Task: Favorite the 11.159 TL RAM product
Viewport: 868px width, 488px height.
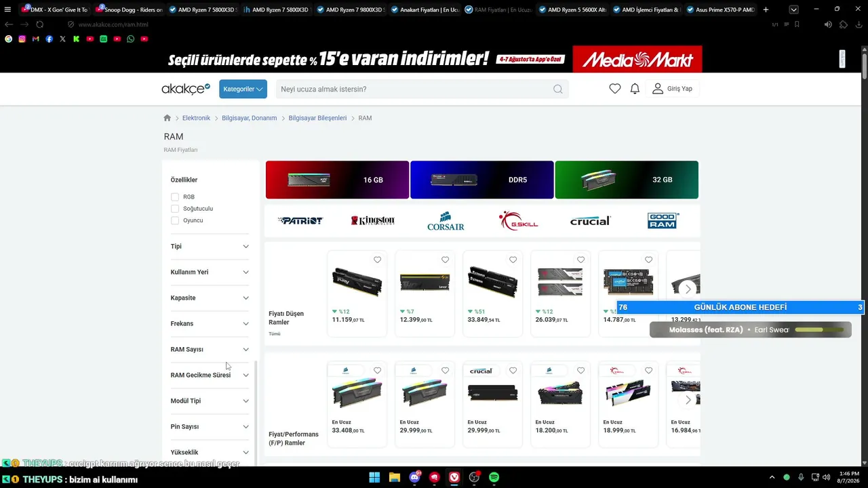Action: pyautogui.click(x=378, y=260)
